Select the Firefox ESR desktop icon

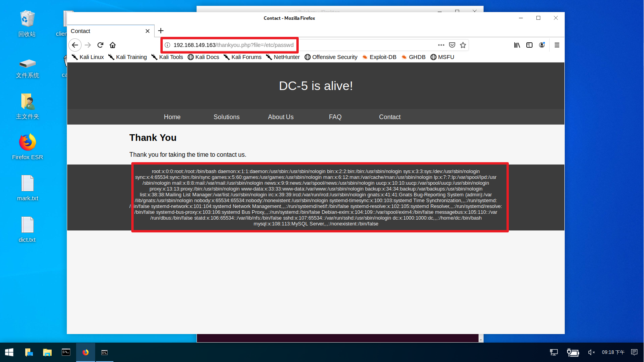pyautogui.click(x=27, y=147)
